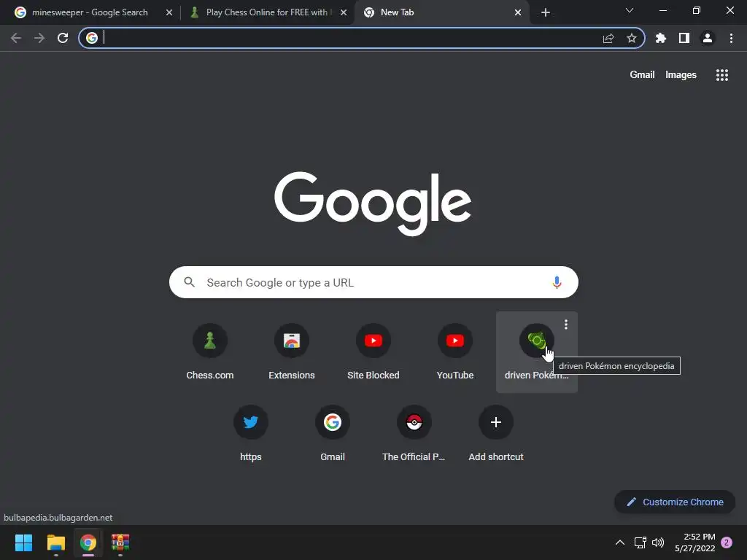Open the Google apps grid
747x560 pixels.
tap(722, 75)
